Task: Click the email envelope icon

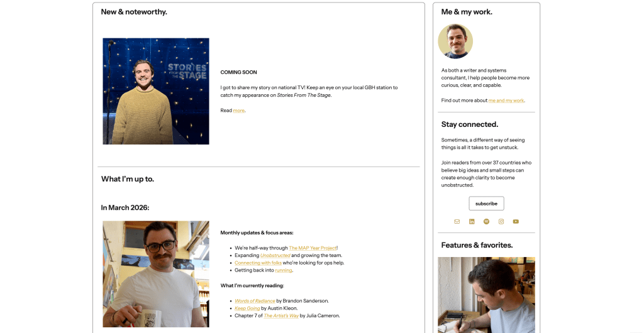Action: tap(457, 221)
